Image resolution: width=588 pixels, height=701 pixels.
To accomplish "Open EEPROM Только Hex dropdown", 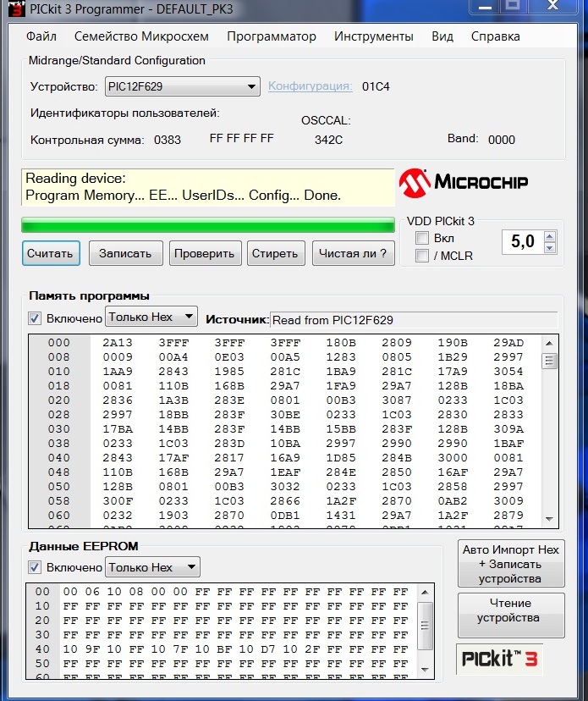I will 152,567.
